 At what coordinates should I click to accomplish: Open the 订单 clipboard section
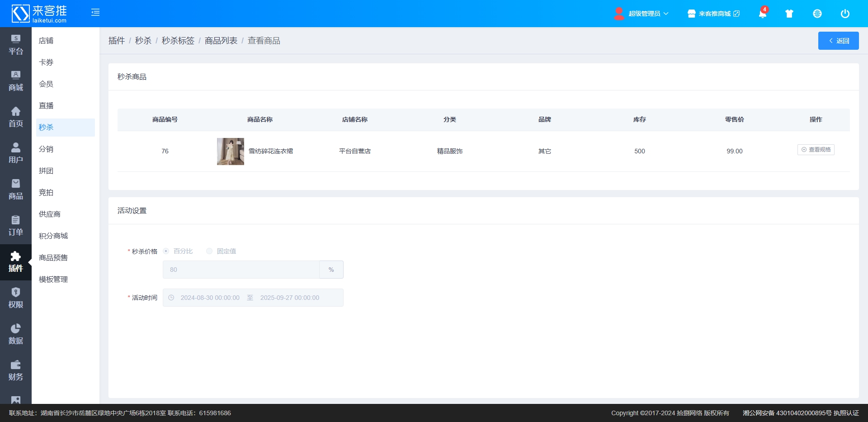pyautogui.click(x=16, y=226)
